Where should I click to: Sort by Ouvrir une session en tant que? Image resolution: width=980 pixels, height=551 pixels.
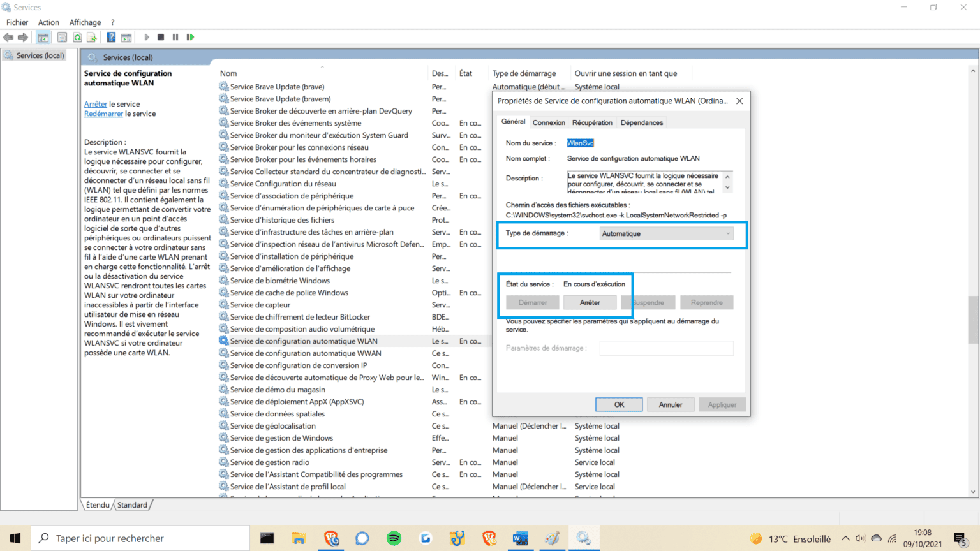(x=626, y=73)
